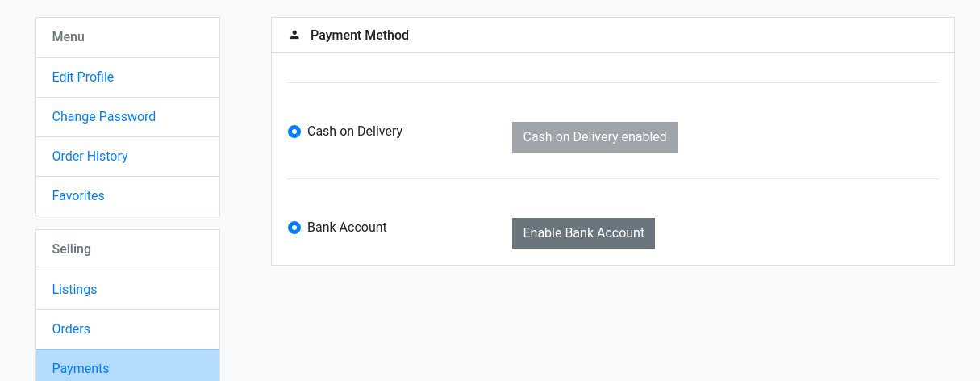Click the Payment Method card header bar
Screen dimensions: 980x381
coord(613,36)
